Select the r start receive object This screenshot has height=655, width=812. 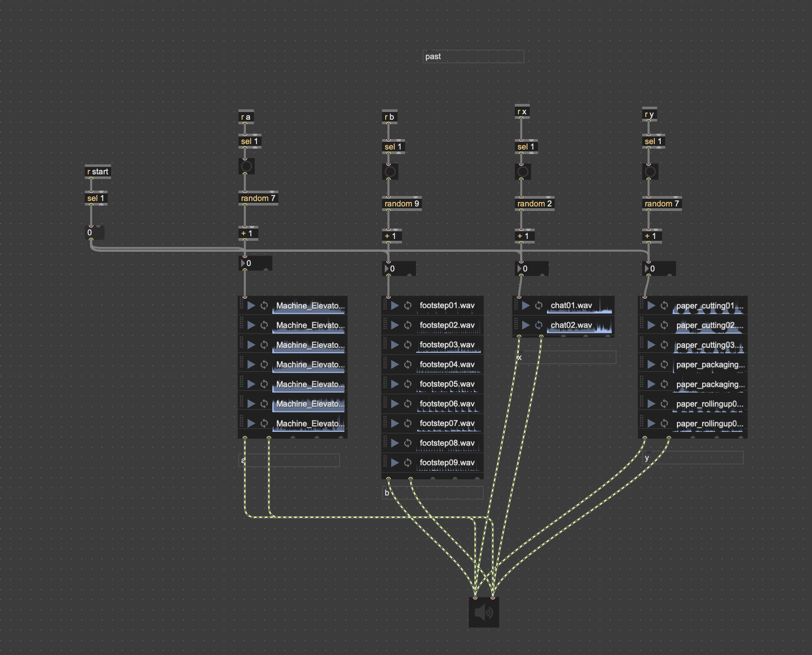tap(98, 172)
